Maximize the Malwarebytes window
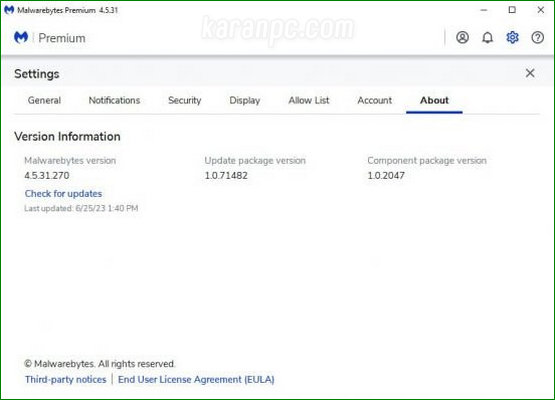Image resolution: width=555 pixels, height=400 pixels. (x=512, y=10)
